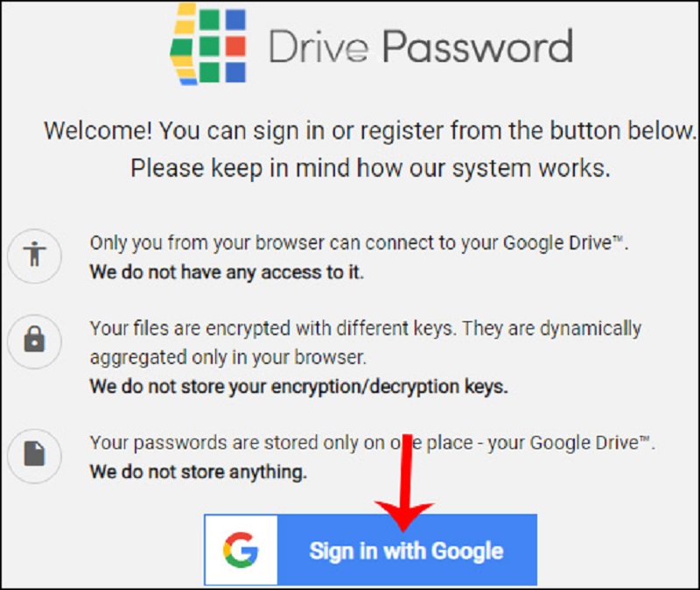
Task: Click the red arrow pointing at sign-in
Action: click(404, 483)
